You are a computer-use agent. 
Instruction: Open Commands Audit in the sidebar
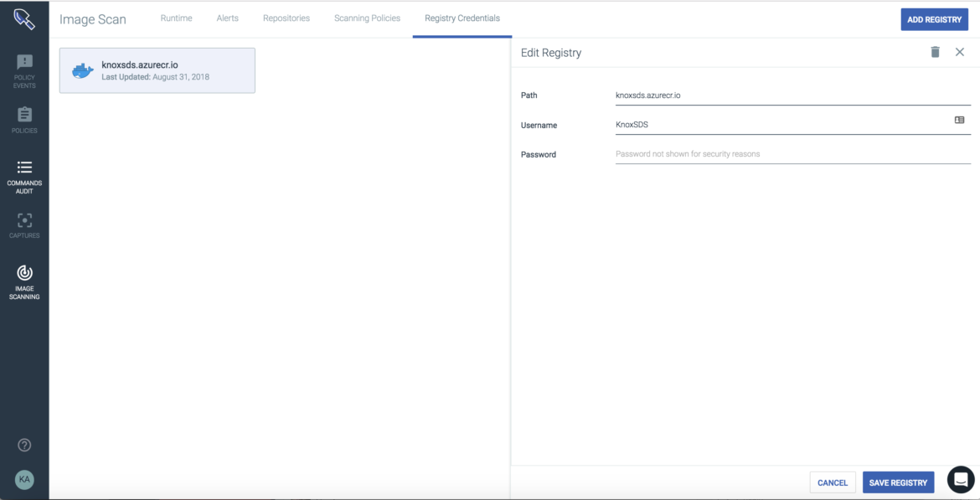tap(24, 177)
